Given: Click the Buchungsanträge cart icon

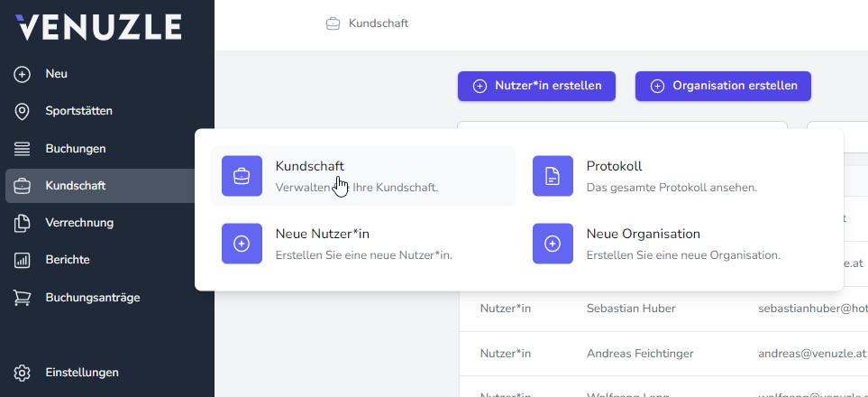Looking at the screenshot, I should tap(23, 297).
